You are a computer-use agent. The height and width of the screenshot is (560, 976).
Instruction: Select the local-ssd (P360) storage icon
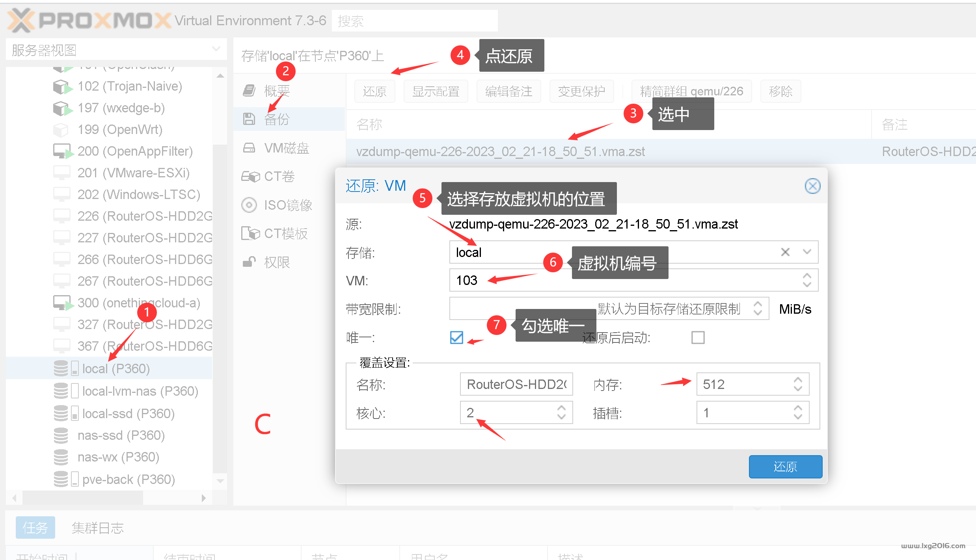tap(61, 413)
